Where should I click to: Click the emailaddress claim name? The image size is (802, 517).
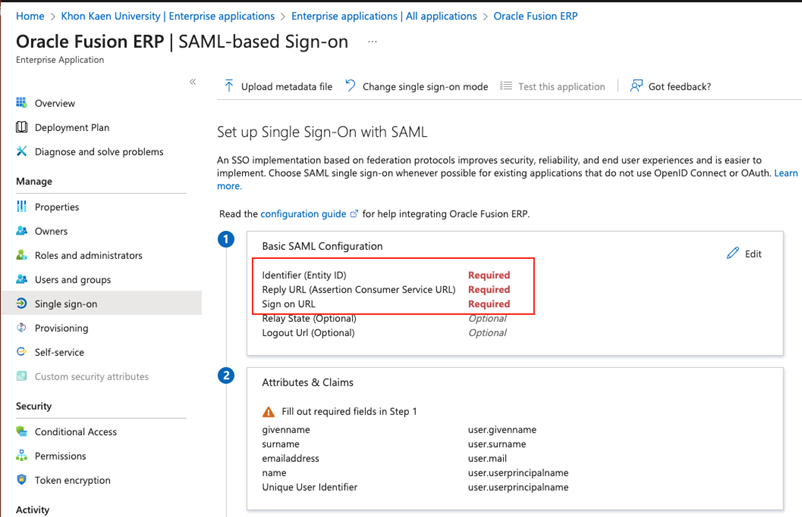291,458
